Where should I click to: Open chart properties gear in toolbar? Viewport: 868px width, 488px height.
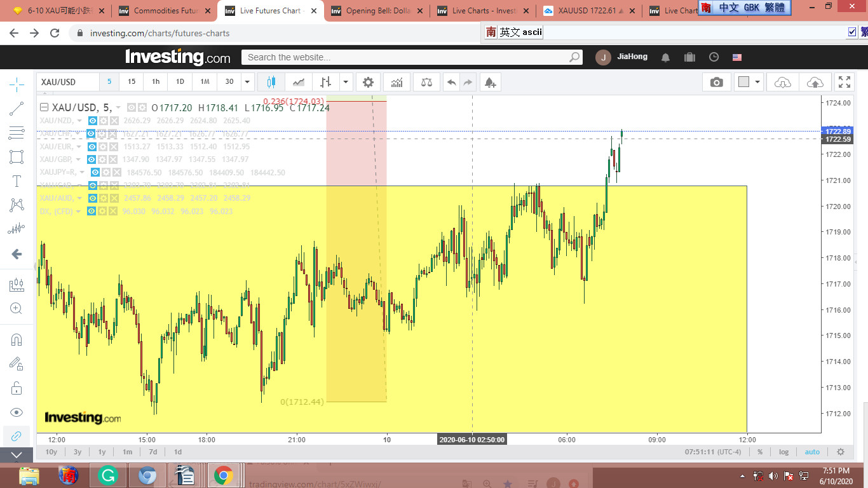(368, 82)
